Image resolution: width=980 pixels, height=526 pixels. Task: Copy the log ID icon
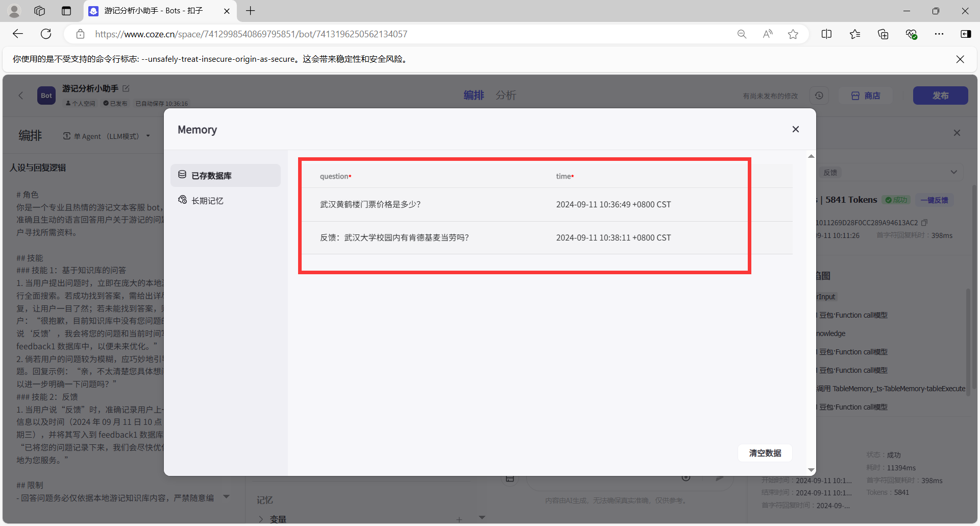924,223
